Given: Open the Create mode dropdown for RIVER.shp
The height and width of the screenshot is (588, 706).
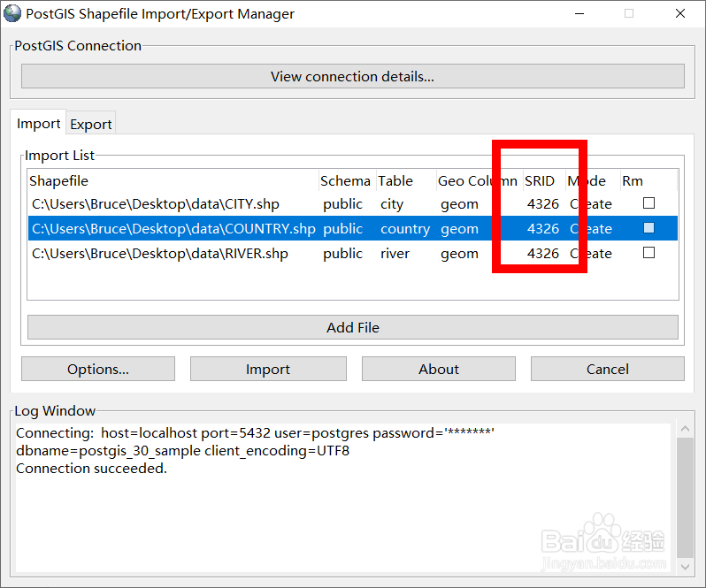Looking at the screenshot, I should [591, 254].
